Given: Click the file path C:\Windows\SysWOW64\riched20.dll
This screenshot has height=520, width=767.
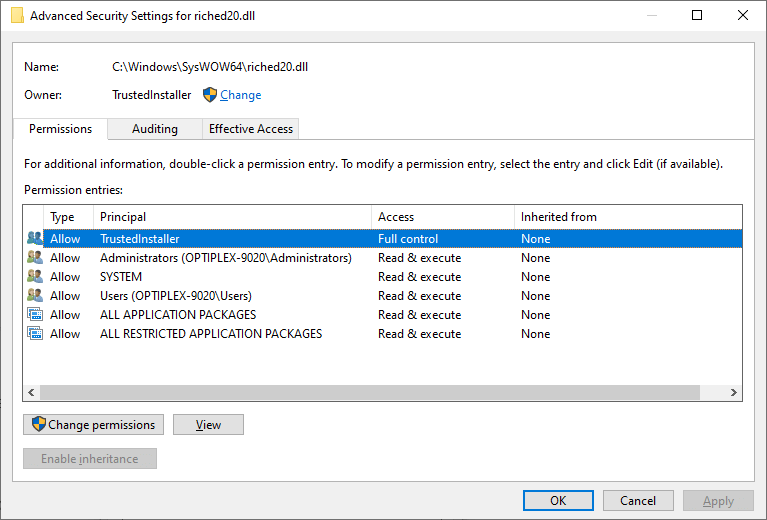Looking at the screenshot, I should tap(210, 67).
